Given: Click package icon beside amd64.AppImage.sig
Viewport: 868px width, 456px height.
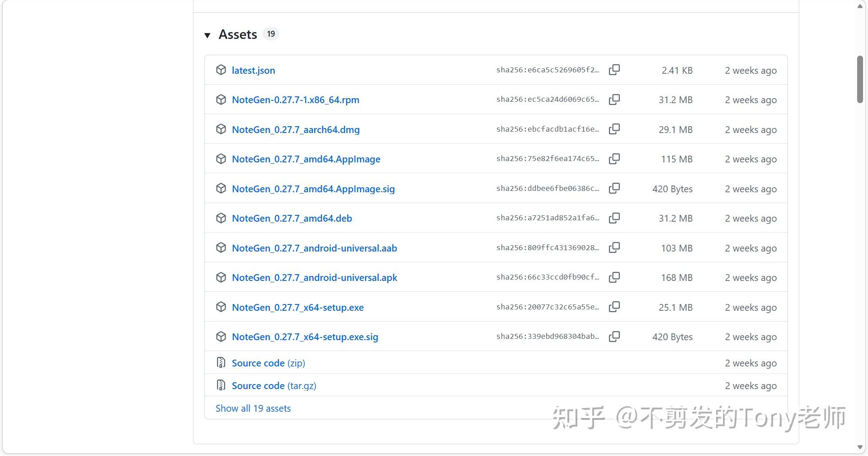Looking at the screenshot, I should pyautogui.click(x=221, y=188).
